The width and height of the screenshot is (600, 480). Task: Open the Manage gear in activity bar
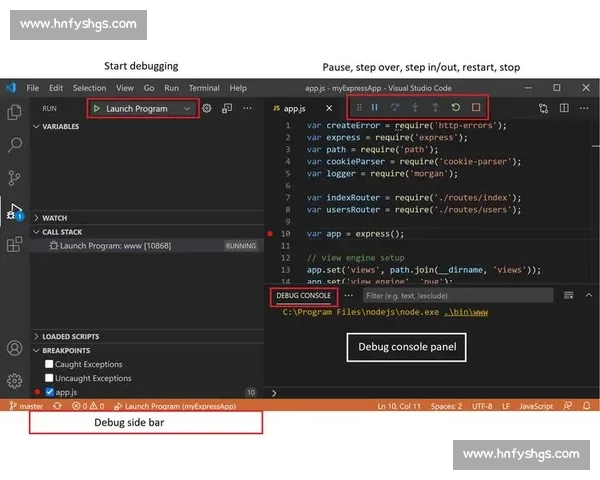click(x=15, y=380)
